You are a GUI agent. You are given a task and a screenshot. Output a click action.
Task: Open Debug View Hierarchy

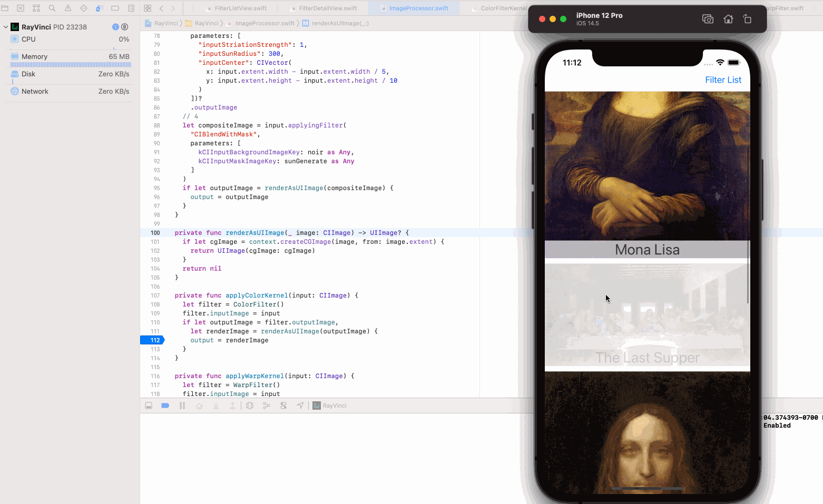[250, 406]
